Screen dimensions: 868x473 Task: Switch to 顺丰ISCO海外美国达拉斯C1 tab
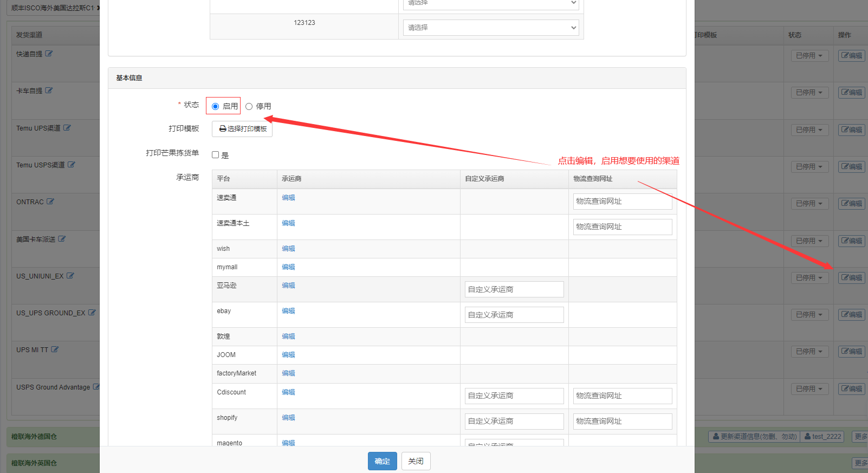click(x=52, y=8)
